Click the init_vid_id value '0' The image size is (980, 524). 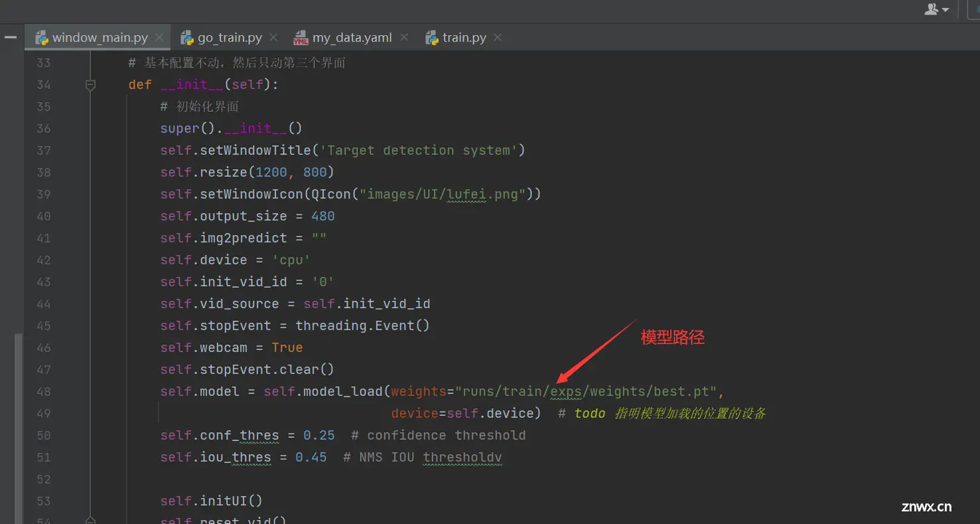(323, 282)
